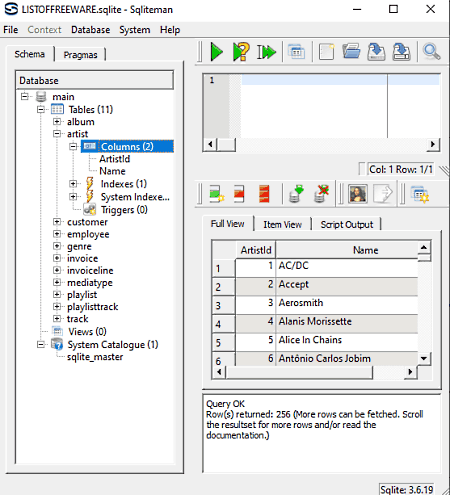Click result table scroll right arrow
The width and height of the screenshot is (450, 495).
tap(410, 372)
